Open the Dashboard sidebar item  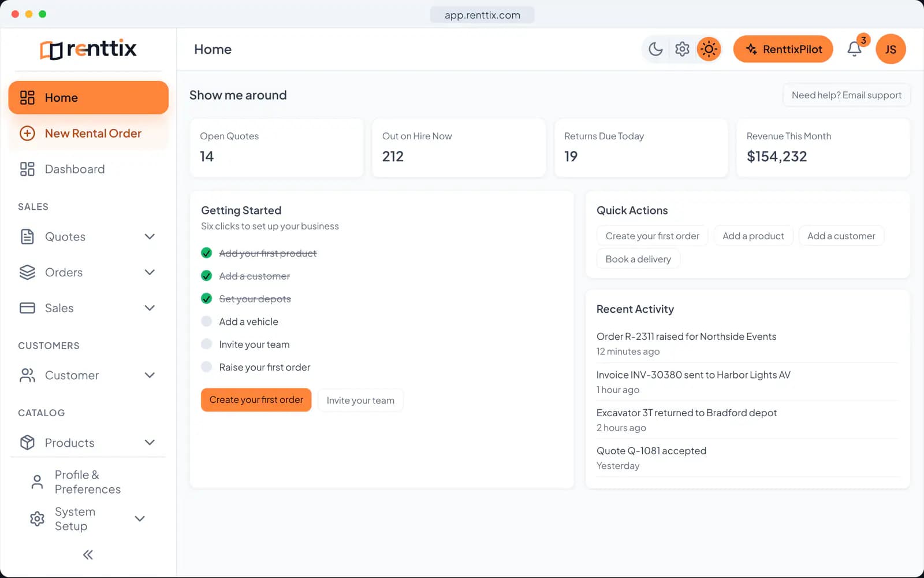[88, 169]
